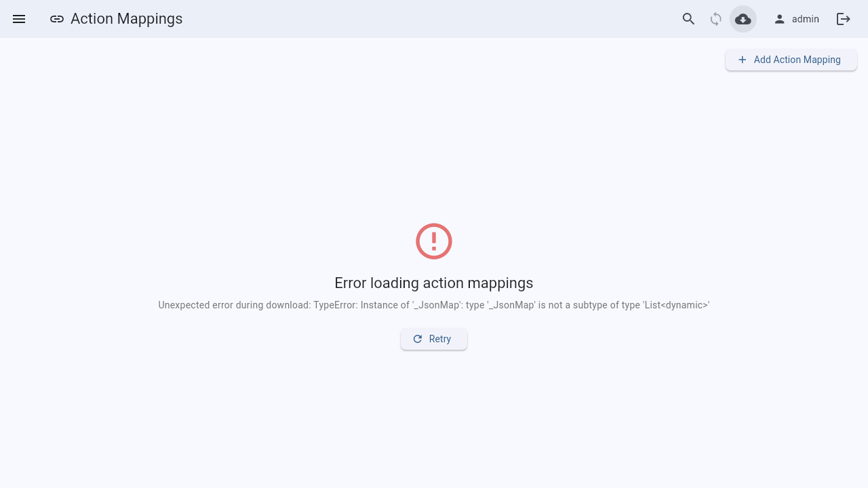Click the 'Retry' text label
Viewport: 868px width, 488px height.
click(440, 339)
